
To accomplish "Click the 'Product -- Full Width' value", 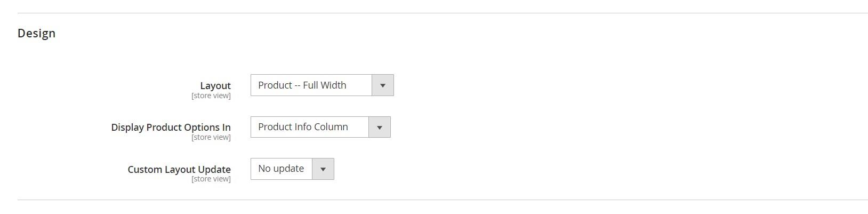I will (x=302, y=85).
